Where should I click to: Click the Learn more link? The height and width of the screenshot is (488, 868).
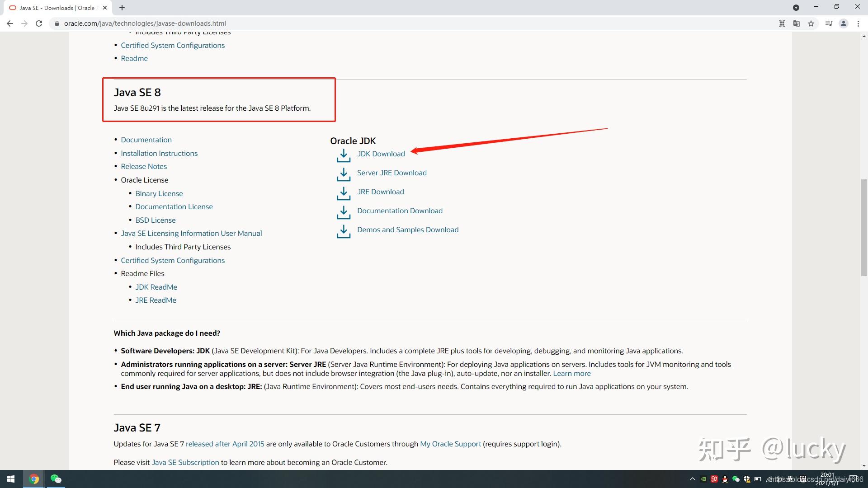[x=572, y=373]
